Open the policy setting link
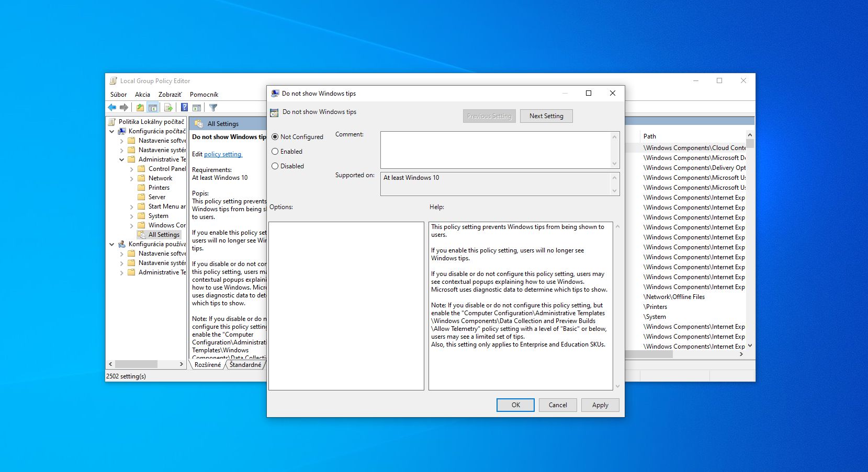Screen dimensions: 868x472 point(223,154)
